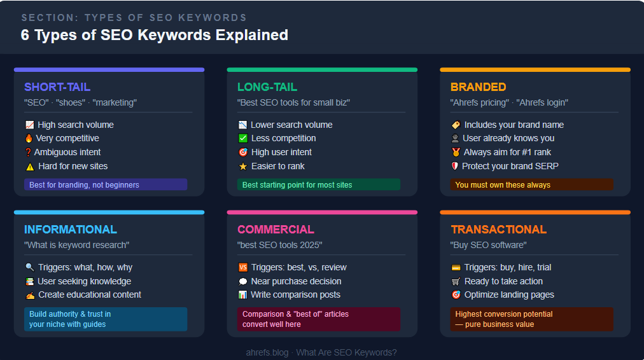Click the chart icon beside High search volume

click(29, 125)
